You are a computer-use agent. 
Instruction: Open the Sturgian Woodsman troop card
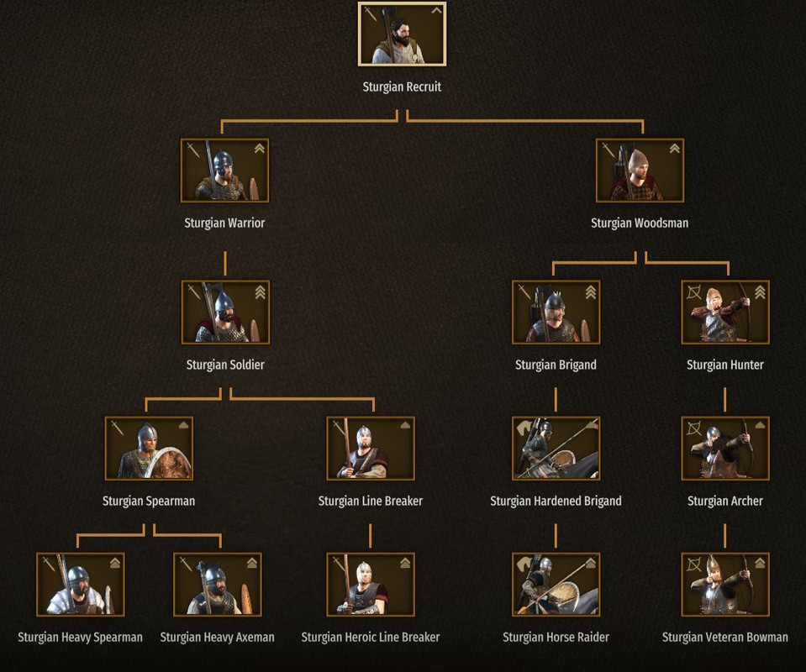(x=640, y=171)
